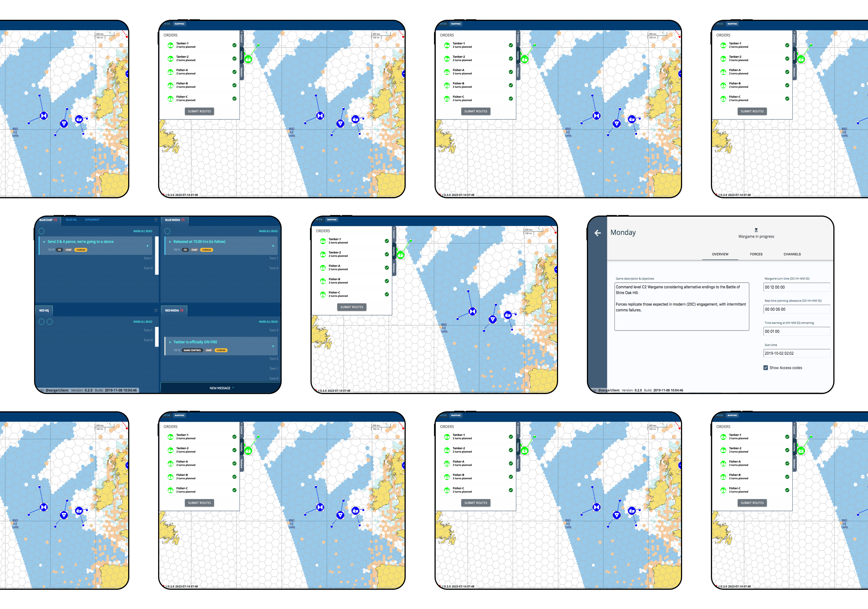The height and width of the screenshot is (609, 868).
Task: Click the second round force icon in Red HQ panel
Action: point(50,322)
